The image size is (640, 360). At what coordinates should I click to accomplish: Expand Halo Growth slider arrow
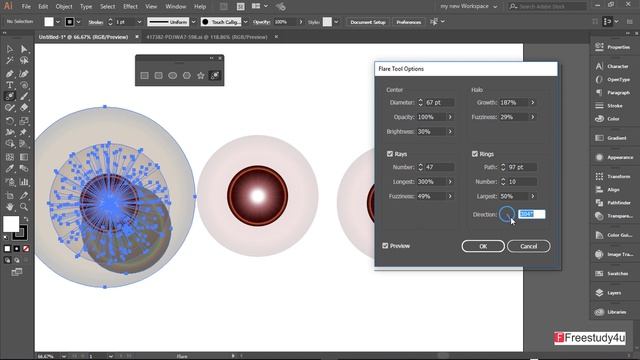click(x=533, y=102)
